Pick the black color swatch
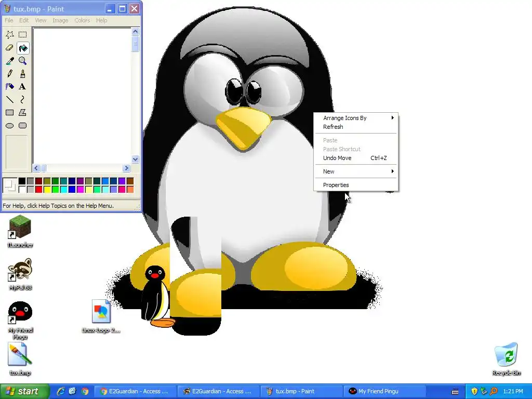The image size is (532, 399). pyautogui.click(x=22, y=181)
